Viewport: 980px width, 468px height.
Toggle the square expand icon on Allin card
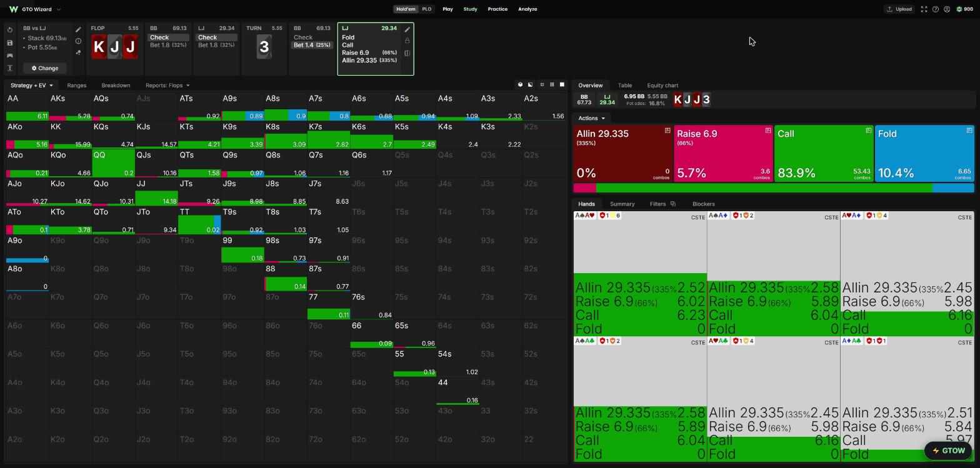(x=667, y=131)
